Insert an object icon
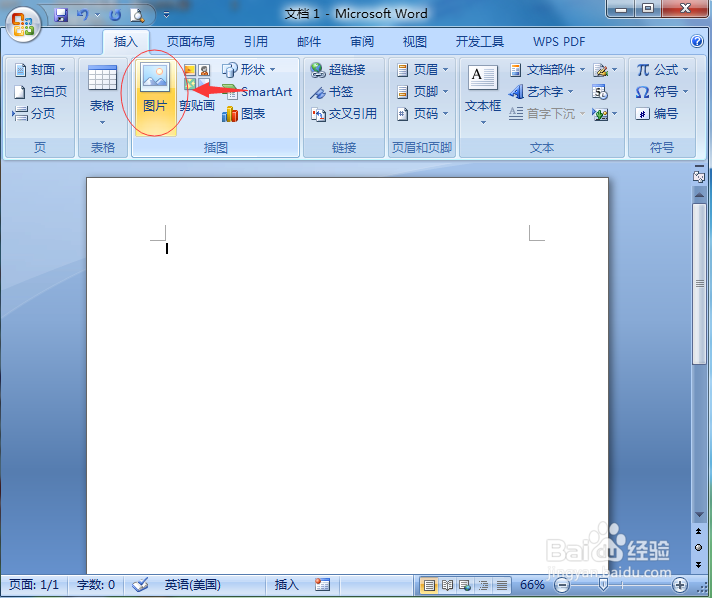Image resolution: width=712 pixels, height=598 pixels. click(x=605, y=114)
